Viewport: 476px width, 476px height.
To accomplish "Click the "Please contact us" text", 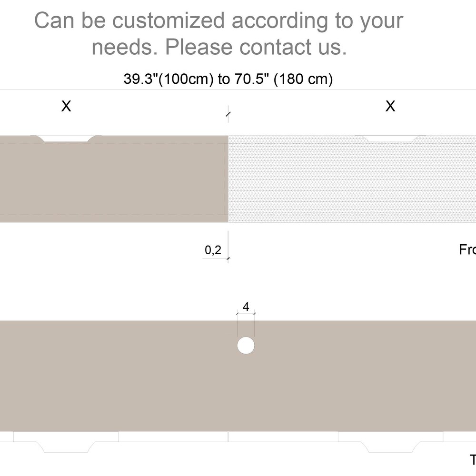I will 256,47.
